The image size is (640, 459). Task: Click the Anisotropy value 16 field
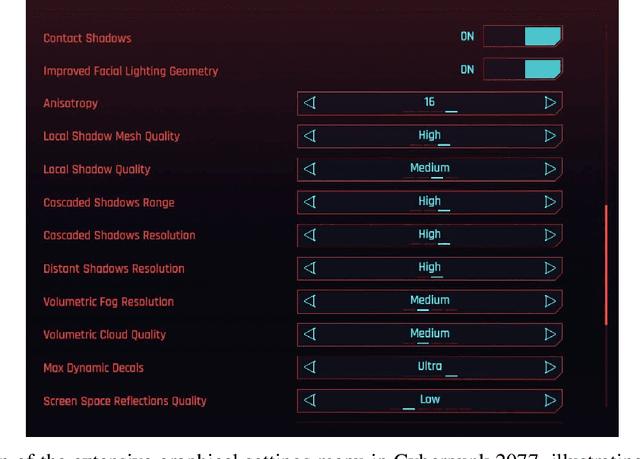(x=430, y=102)
